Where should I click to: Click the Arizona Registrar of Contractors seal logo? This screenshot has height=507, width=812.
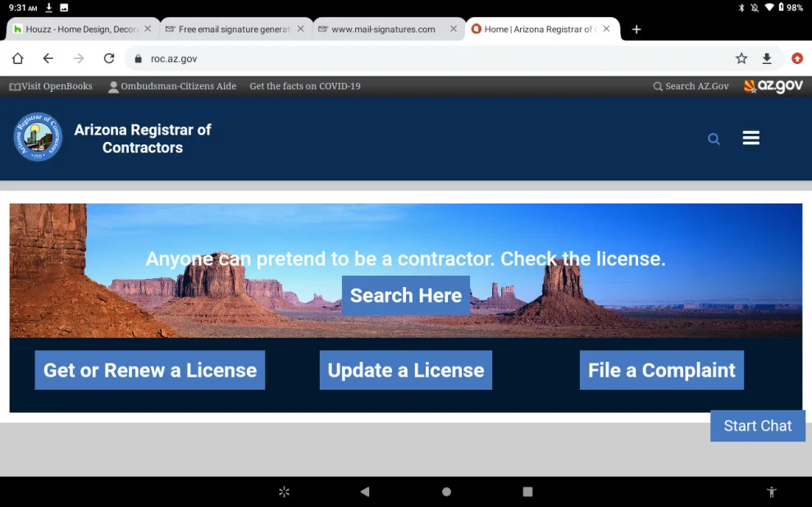coord(38,137)
